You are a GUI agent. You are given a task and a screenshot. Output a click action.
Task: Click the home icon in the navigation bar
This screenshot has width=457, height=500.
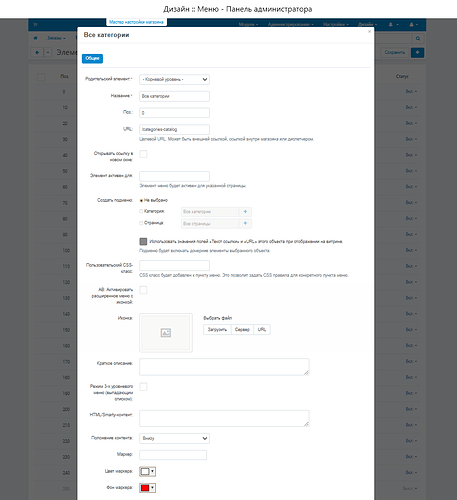(x=35, y=38)
